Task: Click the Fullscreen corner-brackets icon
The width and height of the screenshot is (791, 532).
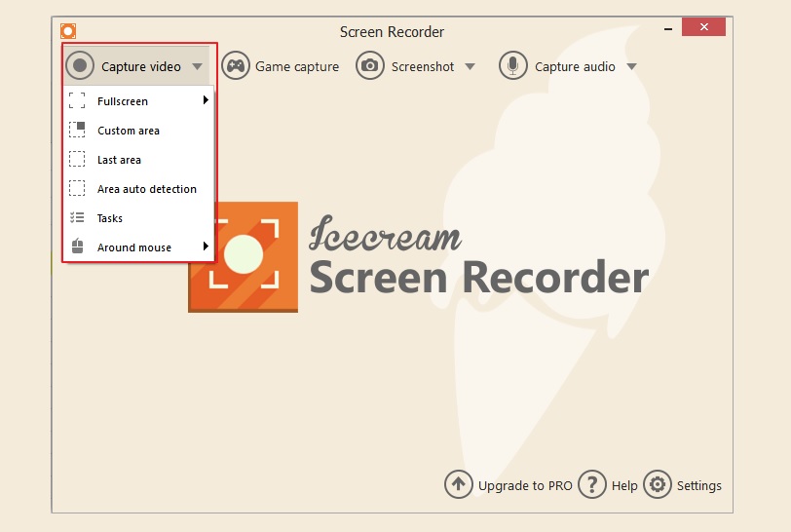Action: pos(77,100)
